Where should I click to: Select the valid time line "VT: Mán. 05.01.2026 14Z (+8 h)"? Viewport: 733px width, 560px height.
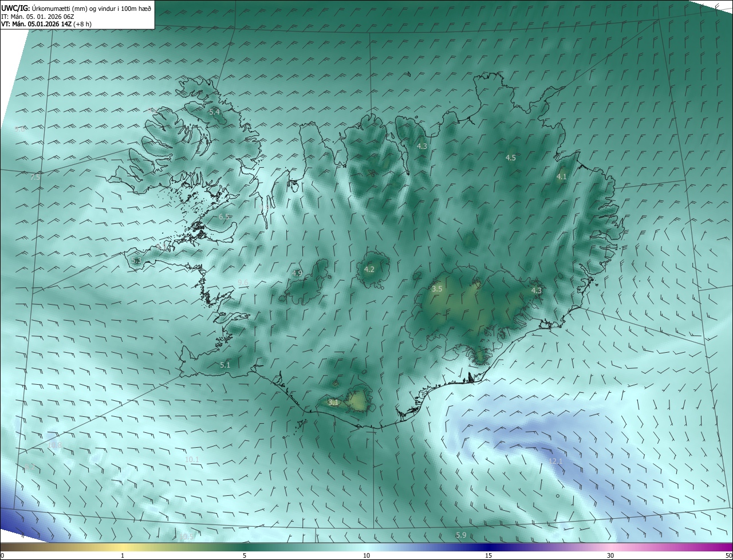coord(46,24)
